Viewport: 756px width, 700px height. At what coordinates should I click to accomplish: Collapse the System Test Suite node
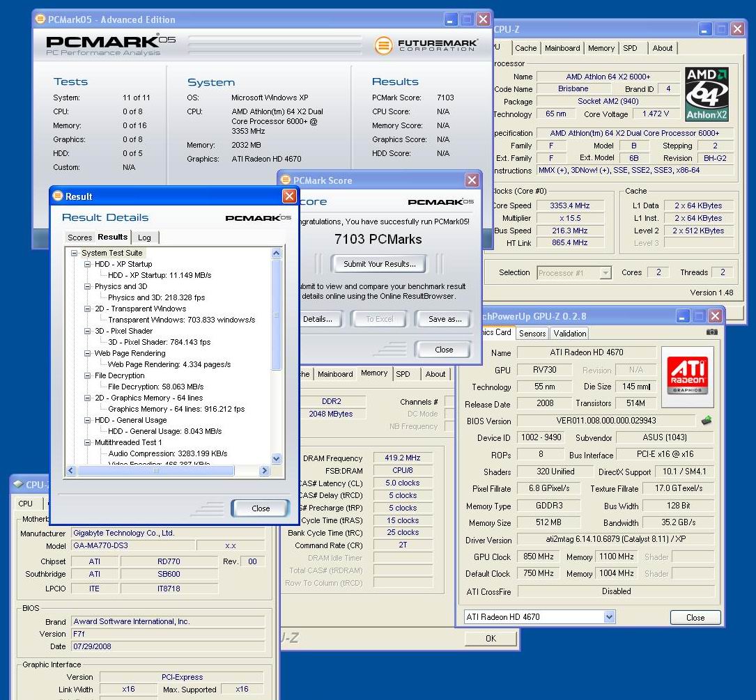coord(75,253)
